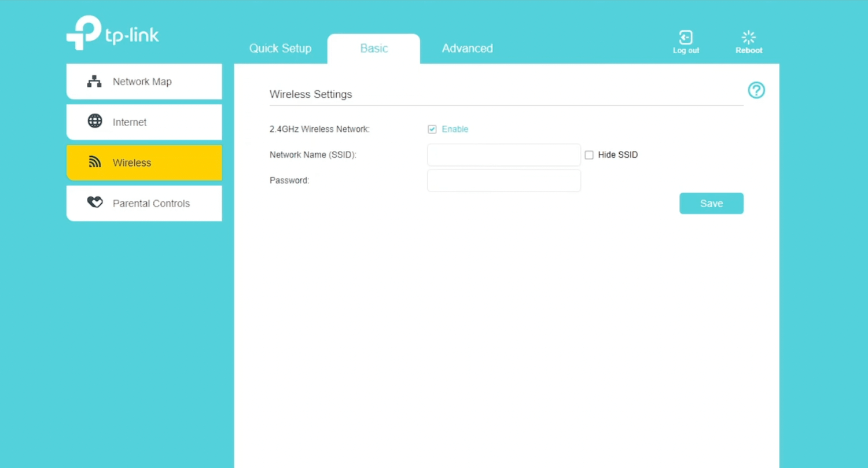Image resolution: width=868 pixels, height=468 pixels.
Task: Focus the Network Name (SSID) field
Action: coord(503,155)
